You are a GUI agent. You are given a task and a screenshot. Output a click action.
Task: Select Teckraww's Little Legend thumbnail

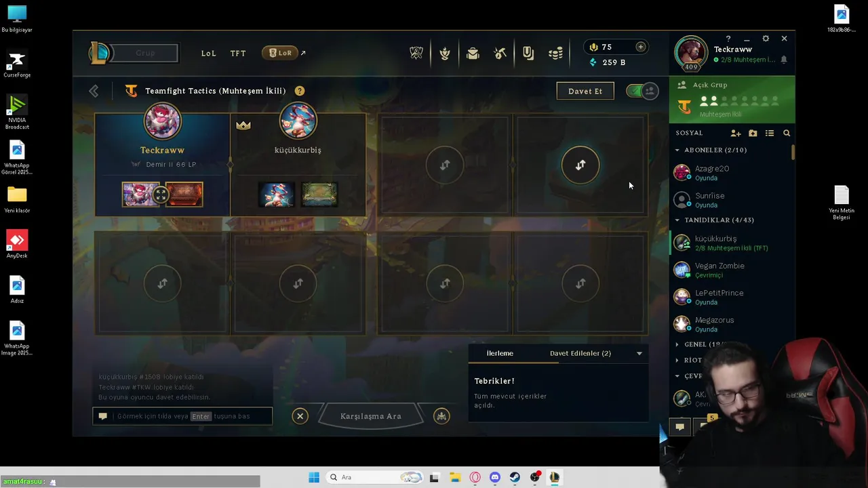[x=141, y=195]
